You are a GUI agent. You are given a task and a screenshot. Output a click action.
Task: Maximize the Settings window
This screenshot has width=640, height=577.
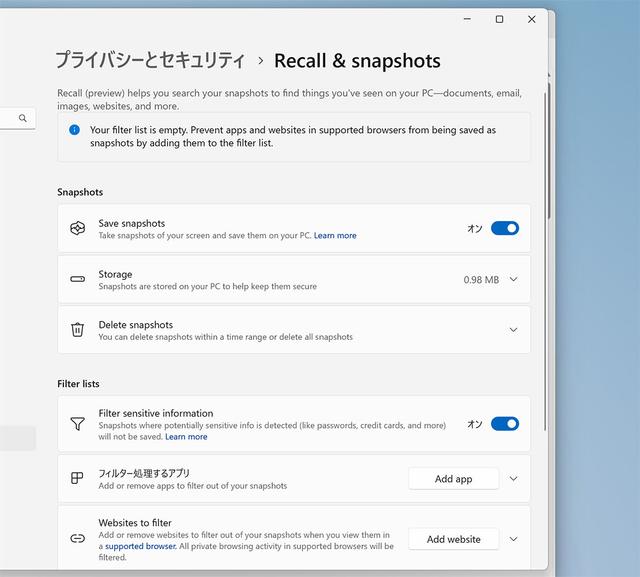click(x=499, y=19)
